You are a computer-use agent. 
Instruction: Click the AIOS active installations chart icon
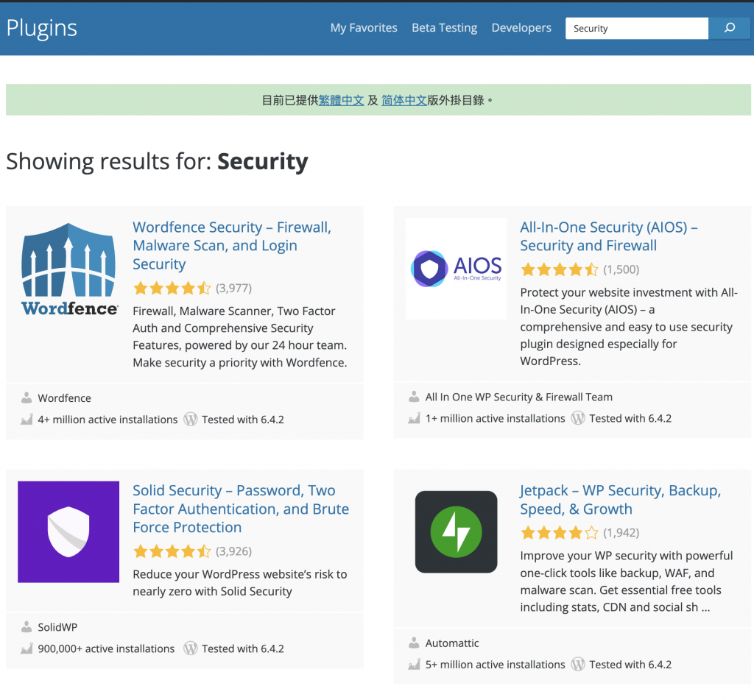(414, 418)
